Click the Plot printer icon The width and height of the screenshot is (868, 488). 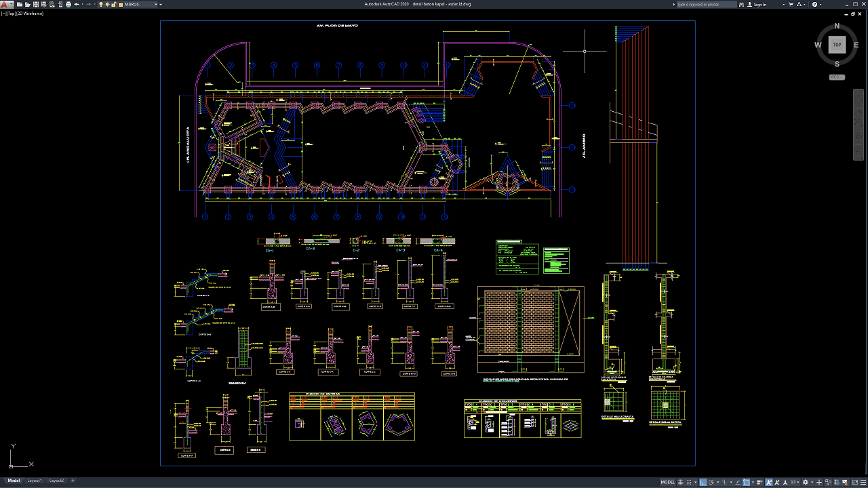[x=69, y=4]
